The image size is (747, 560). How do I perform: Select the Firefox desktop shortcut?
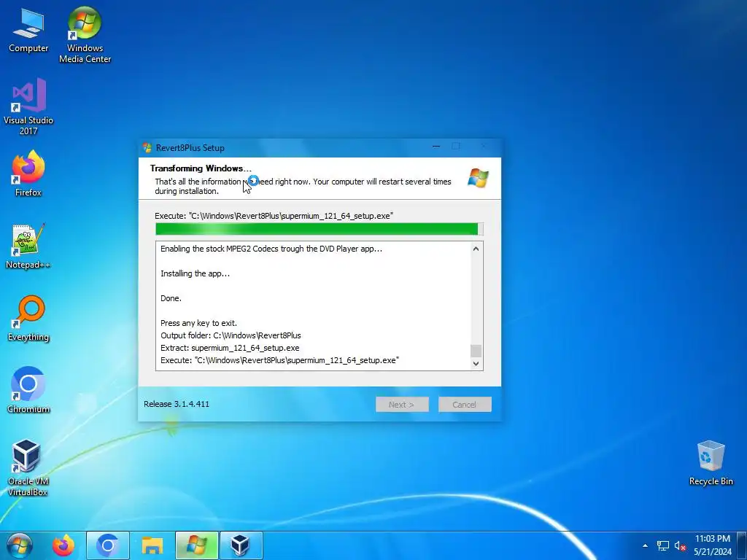pyautogui.click(x=28, y=174)
